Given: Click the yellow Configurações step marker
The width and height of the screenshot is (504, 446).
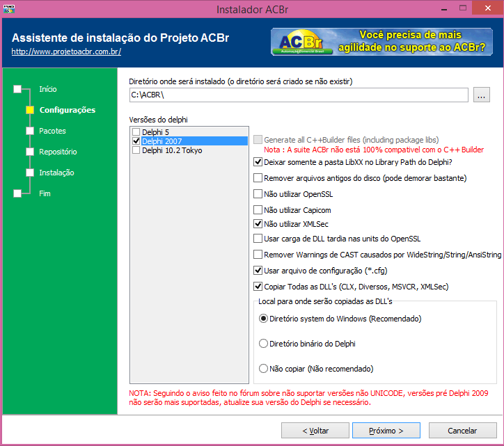Looking at the screenshot, I should pyautogui.click(x=30, y=110).
